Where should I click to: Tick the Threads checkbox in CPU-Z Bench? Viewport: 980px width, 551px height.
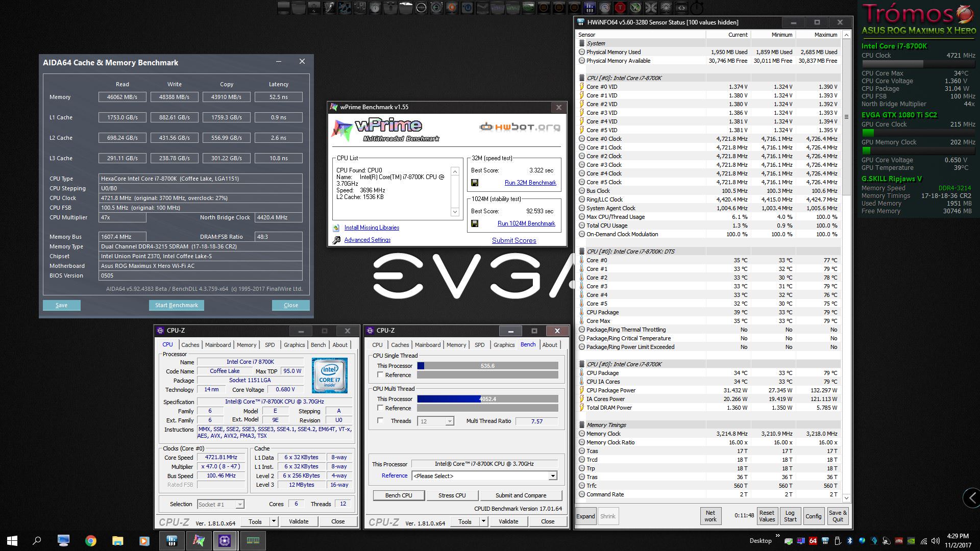coord(380,421)
